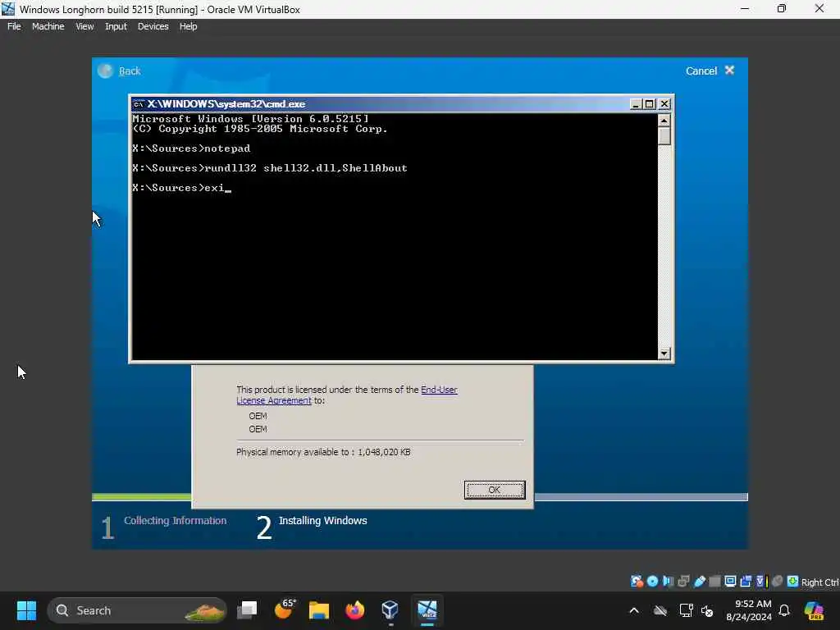The width and height of the screenshot is (840, 630).
Task: Click the recording indicator icon
Action: click(746, 582)
